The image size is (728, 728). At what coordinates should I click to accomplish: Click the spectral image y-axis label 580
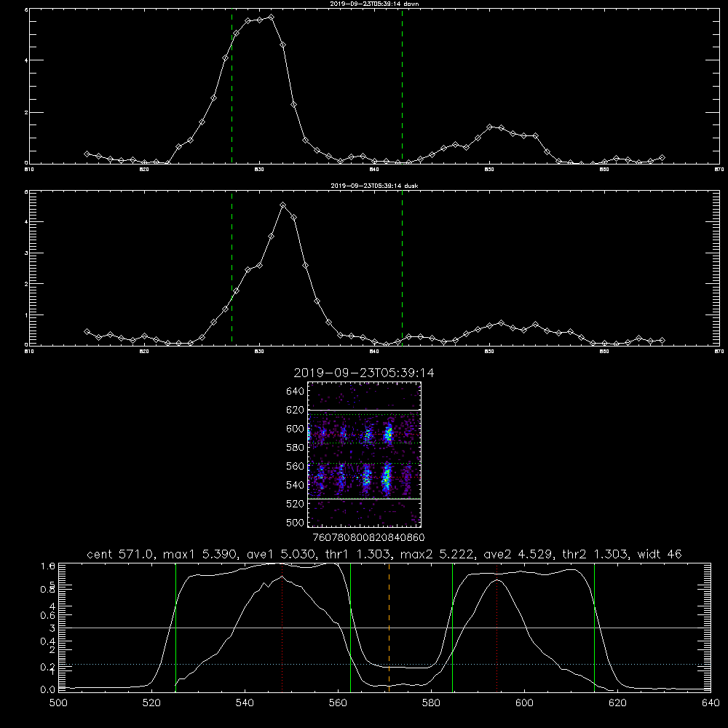tap(296, 448)
